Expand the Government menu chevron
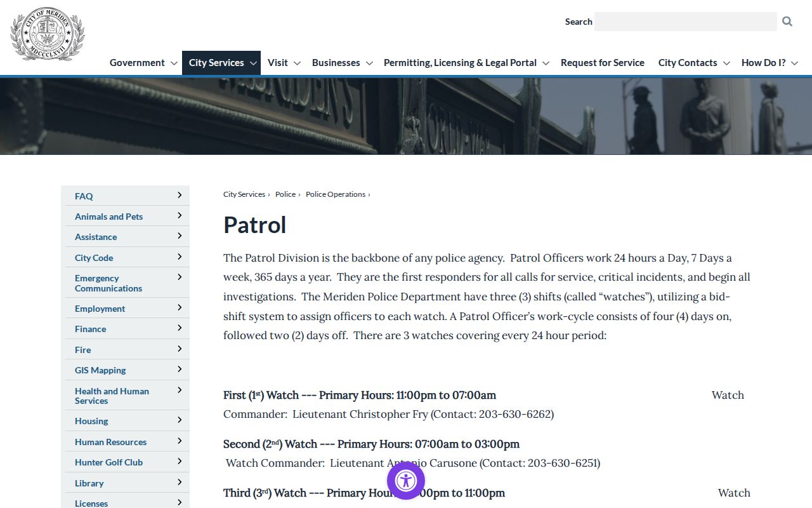This screenshot has height=508, width=812. [174, 63]
